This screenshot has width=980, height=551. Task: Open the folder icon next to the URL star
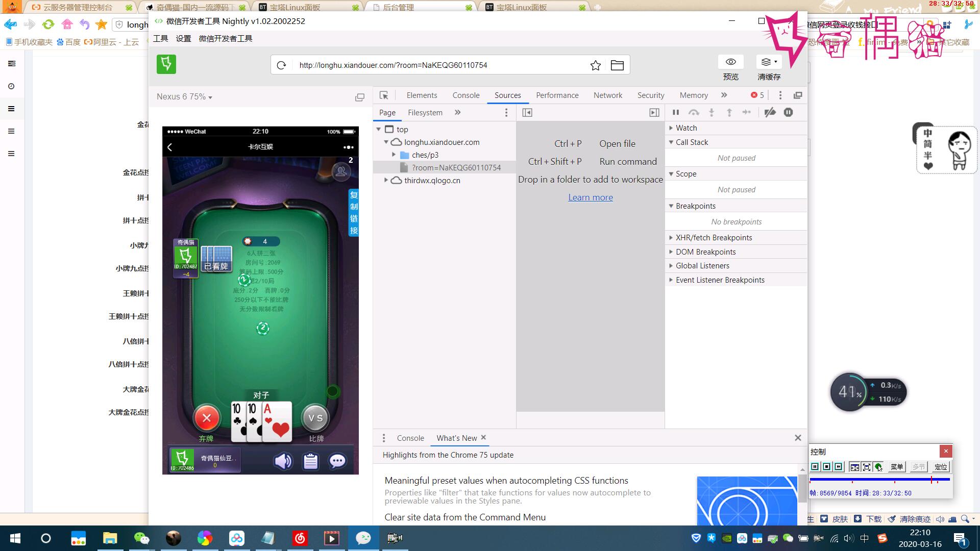coord(617,65)
